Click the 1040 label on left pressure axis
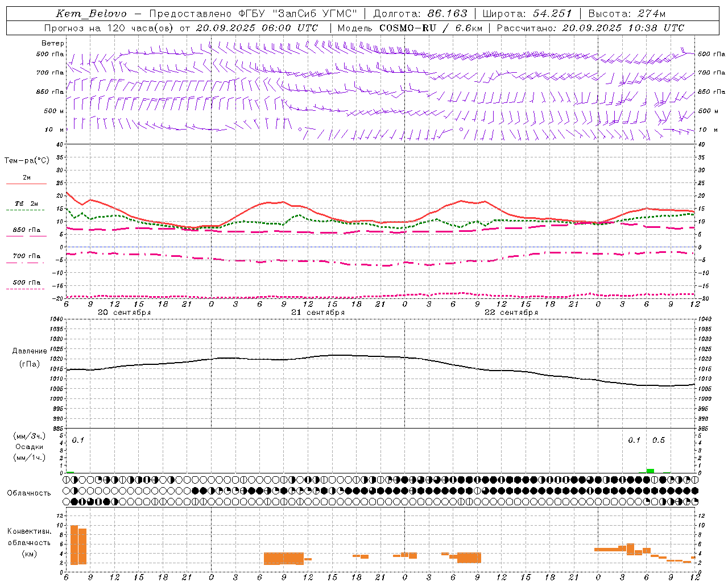 click(x=57, y=319)
